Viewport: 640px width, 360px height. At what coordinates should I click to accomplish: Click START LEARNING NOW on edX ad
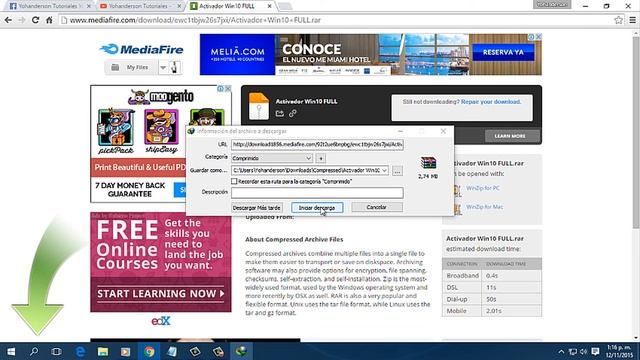pyautogui.click(x=160, y=294)
